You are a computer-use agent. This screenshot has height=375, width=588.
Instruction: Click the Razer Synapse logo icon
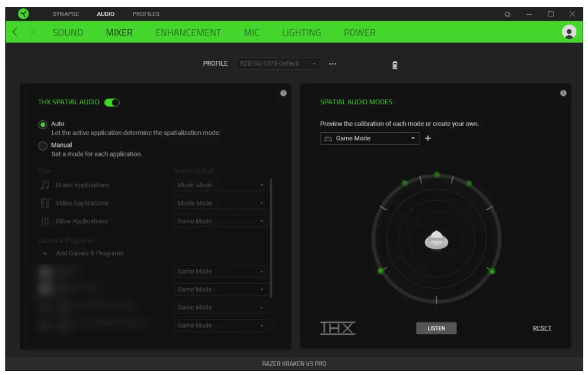tap(24, 14)
